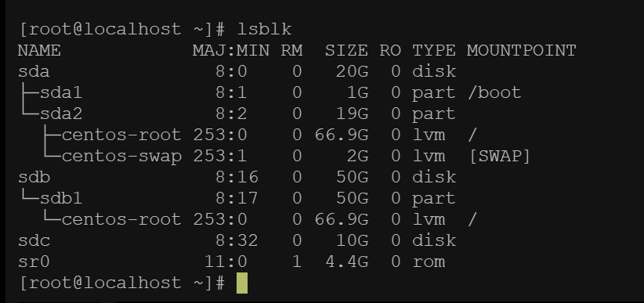Click the 8:32 MAJ:MIN value

click(237, 240)
